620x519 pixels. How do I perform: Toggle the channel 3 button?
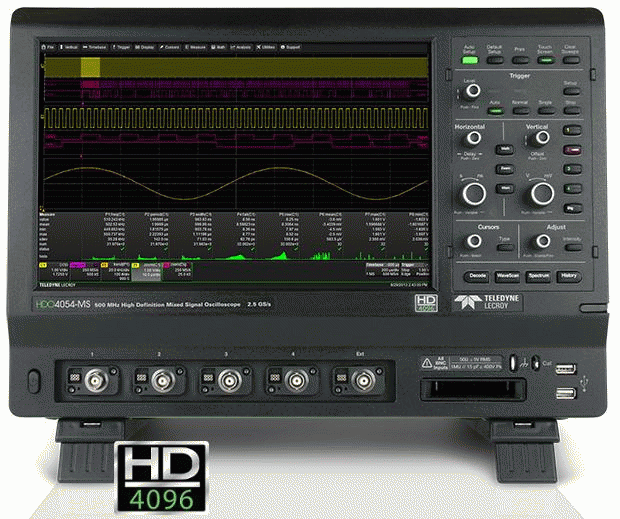click(572, 170)
